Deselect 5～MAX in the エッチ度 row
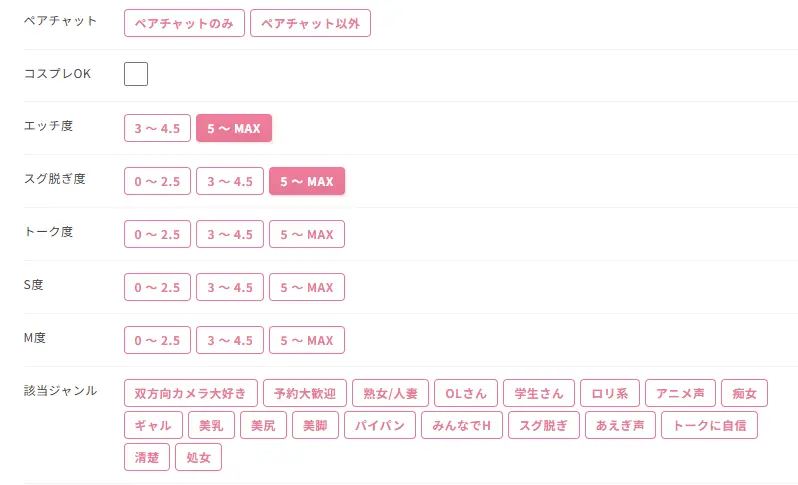Image resolution: width=798 pixels, height=485 pixels. 234,128
